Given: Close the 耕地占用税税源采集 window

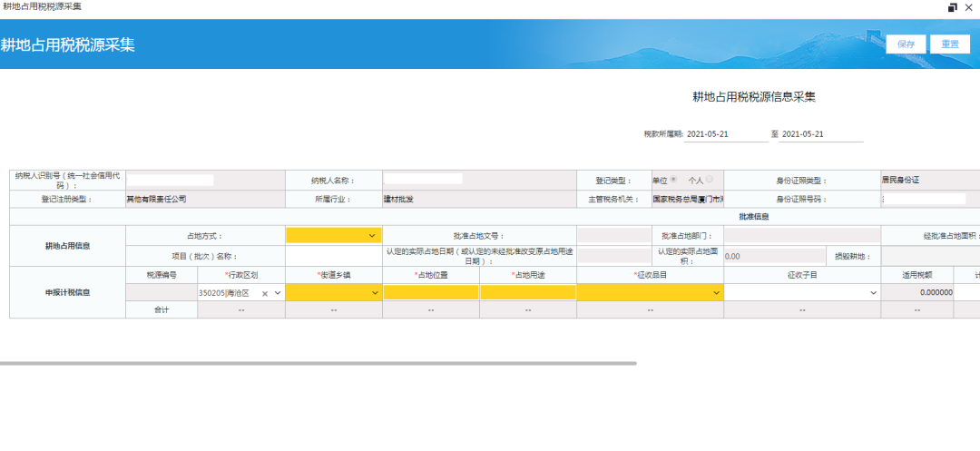Looking at the screenshot, I should tap(969, 7).
